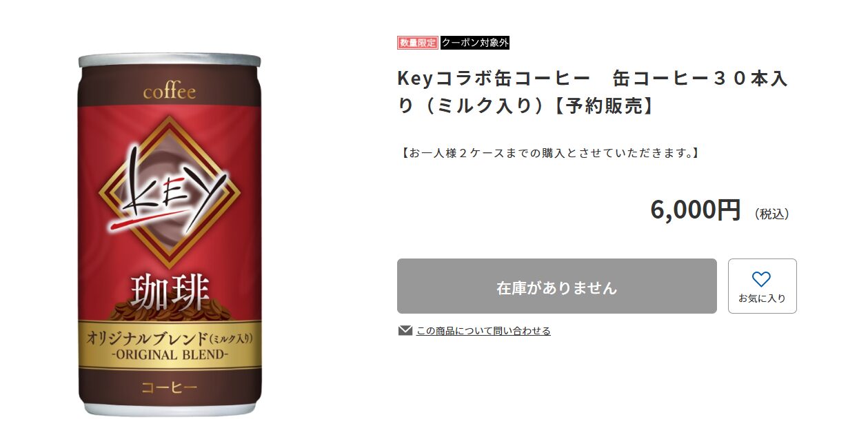Click the envelope inquiry icon
The width and height of the screenshot is (868, 446).
pos(405,331)
